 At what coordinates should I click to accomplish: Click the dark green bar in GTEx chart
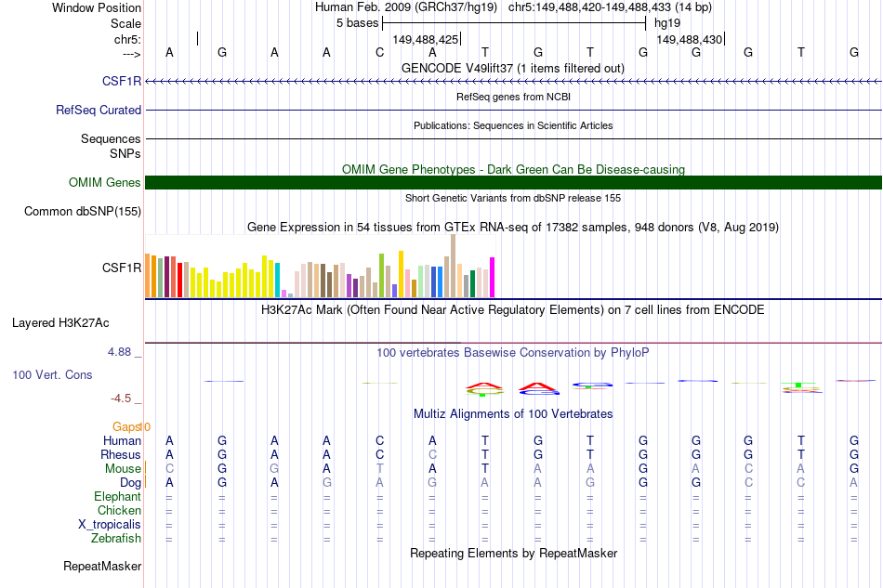(x=472, y=283)
